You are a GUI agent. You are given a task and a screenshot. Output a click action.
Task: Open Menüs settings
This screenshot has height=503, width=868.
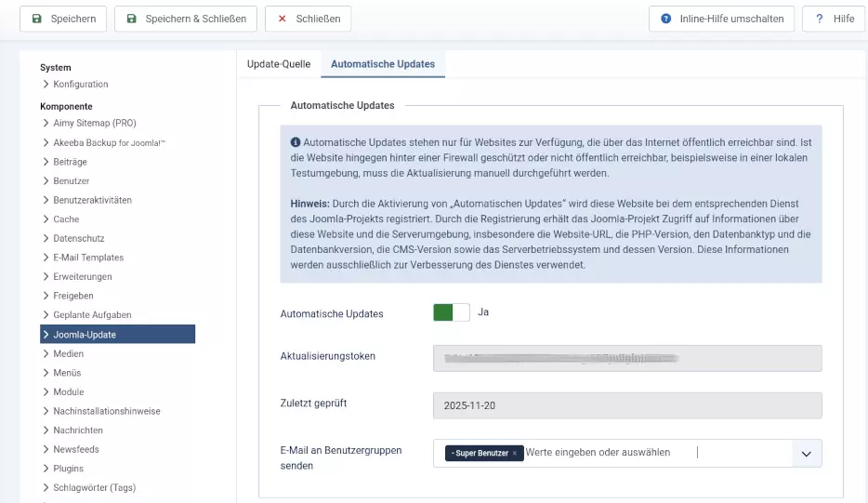coord(67,373)
